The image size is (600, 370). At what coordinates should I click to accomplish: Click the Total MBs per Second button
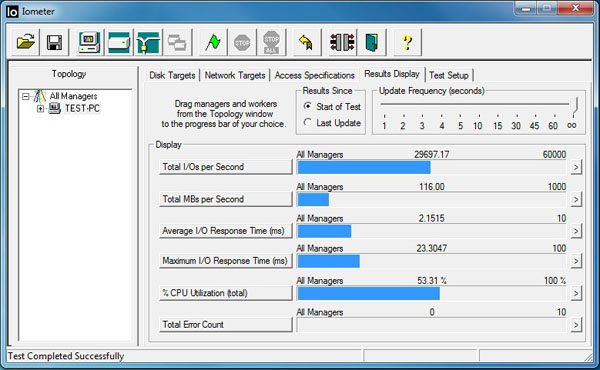[x=226, y=199]
